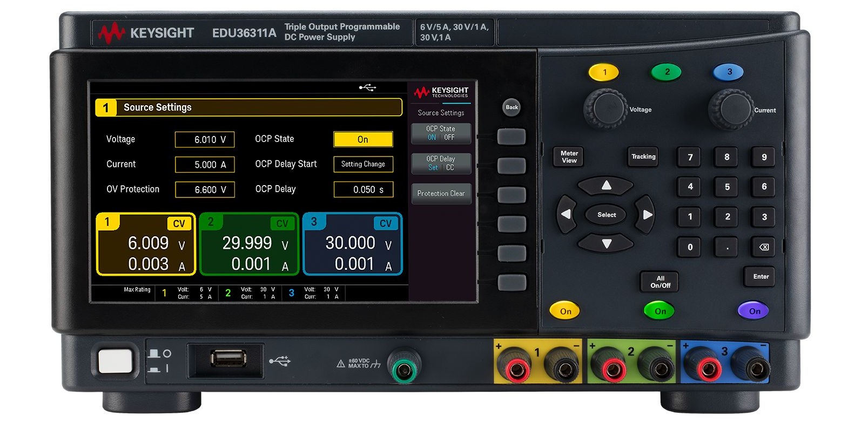Tap the number 2 keypad key
The width and height of the screenshot is (868, 430).
[726, 216]
